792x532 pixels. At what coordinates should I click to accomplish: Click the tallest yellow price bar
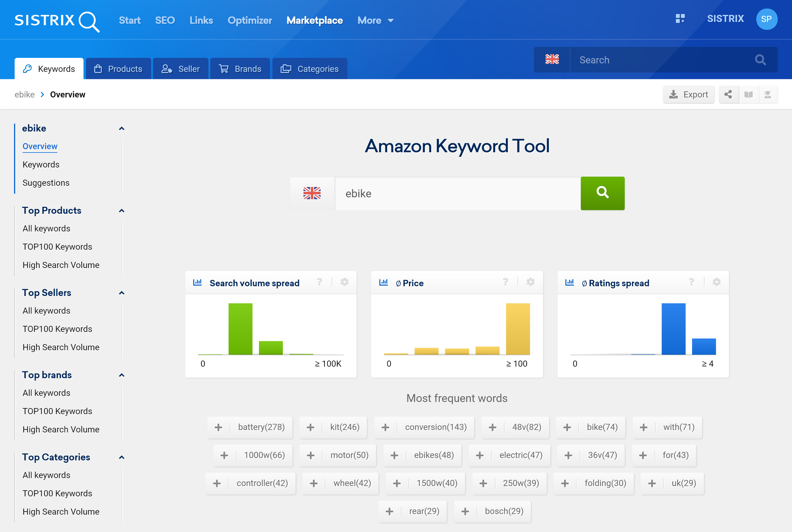coord(518,329)
